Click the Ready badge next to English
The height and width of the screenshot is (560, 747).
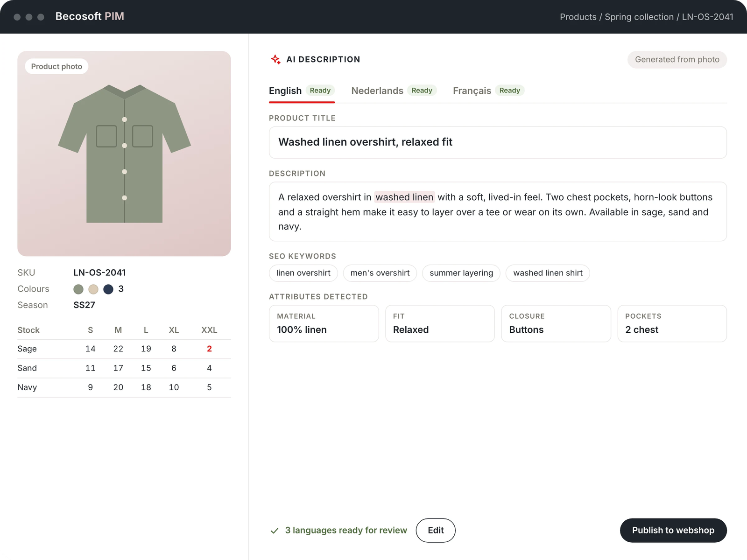coord(320,91)
